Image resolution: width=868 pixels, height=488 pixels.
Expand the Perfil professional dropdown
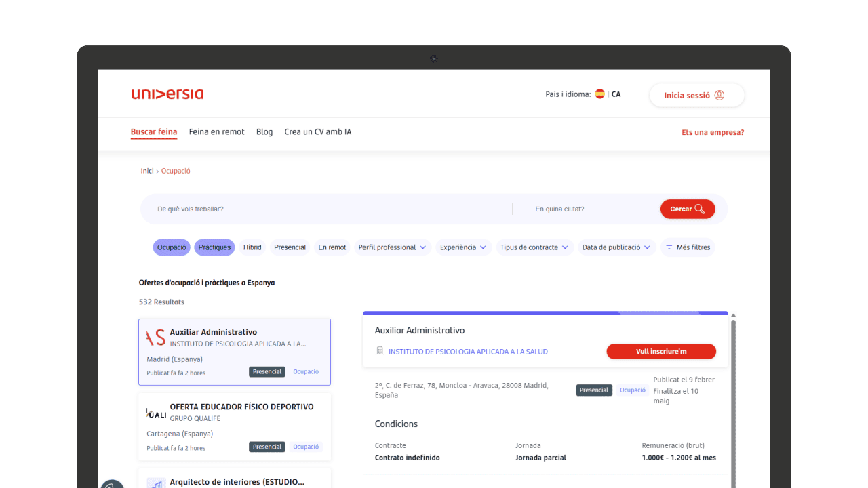392,247
